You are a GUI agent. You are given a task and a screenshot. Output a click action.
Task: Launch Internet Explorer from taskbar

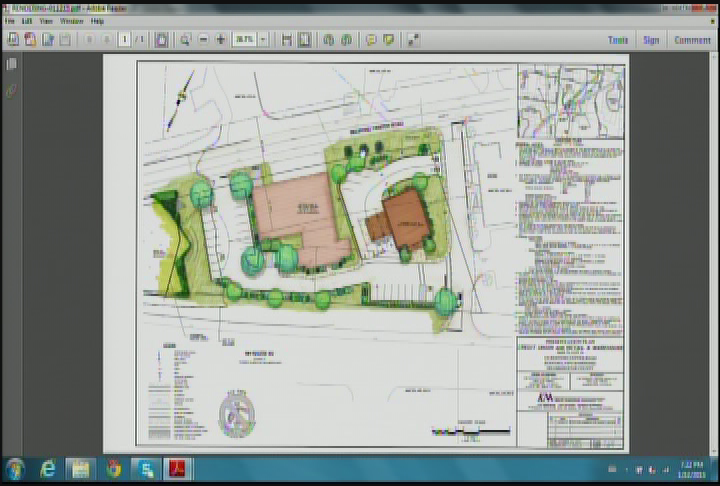[48, 469]
